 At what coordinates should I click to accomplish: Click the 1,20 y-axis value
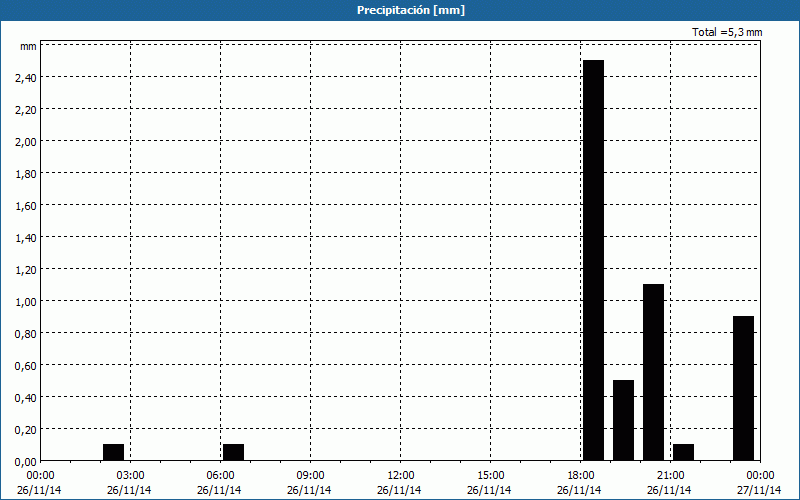[x=26, y=269]
